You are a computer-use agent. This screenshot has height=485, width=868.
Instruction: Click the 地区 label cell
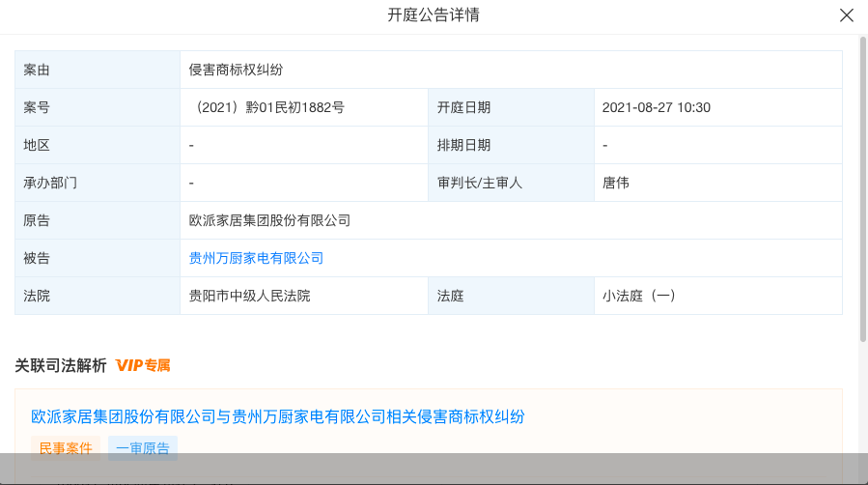tap(98, 145)
